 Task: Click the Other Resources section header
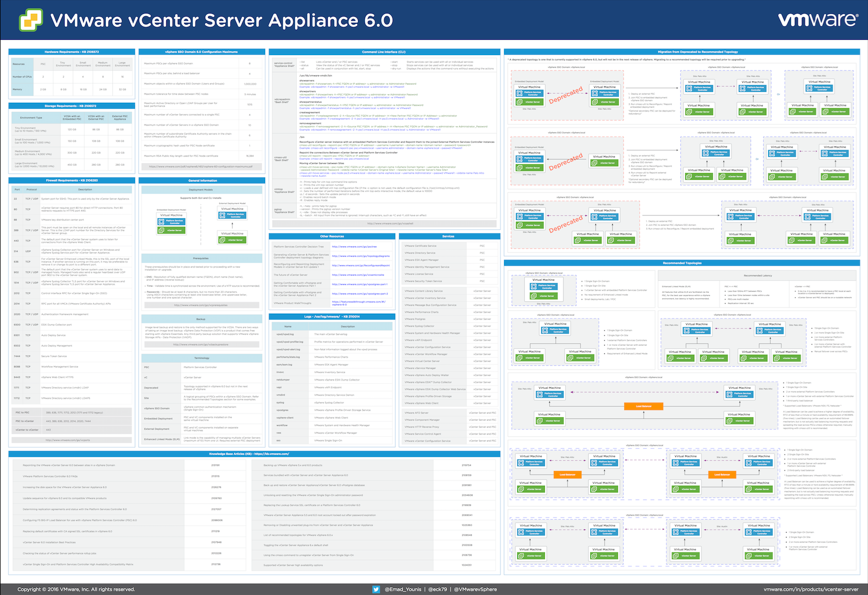click(x=332, y=236)
